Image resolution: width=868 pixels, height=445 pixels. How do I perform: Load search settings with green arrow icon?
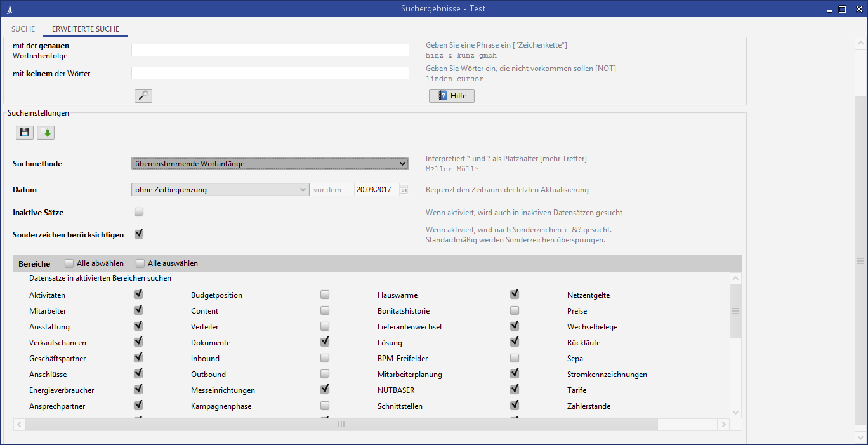(x=46, y=133)
